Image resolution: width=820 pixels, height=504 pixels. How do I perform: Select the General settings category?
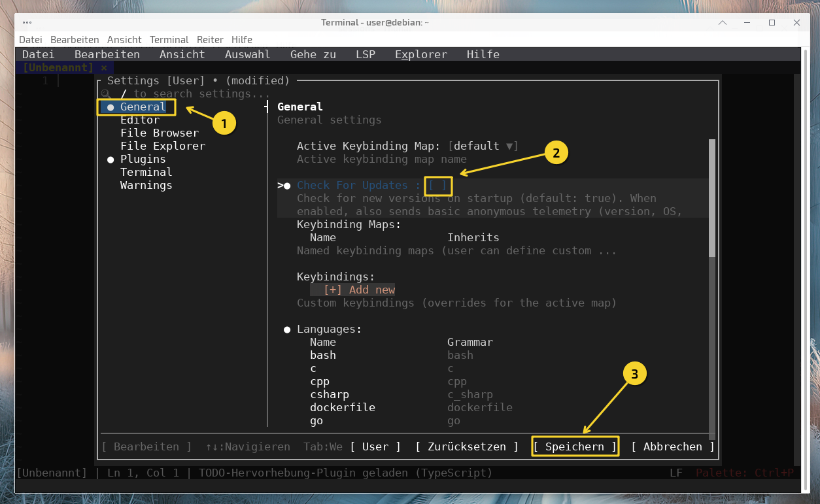click(x=143, y=107)
